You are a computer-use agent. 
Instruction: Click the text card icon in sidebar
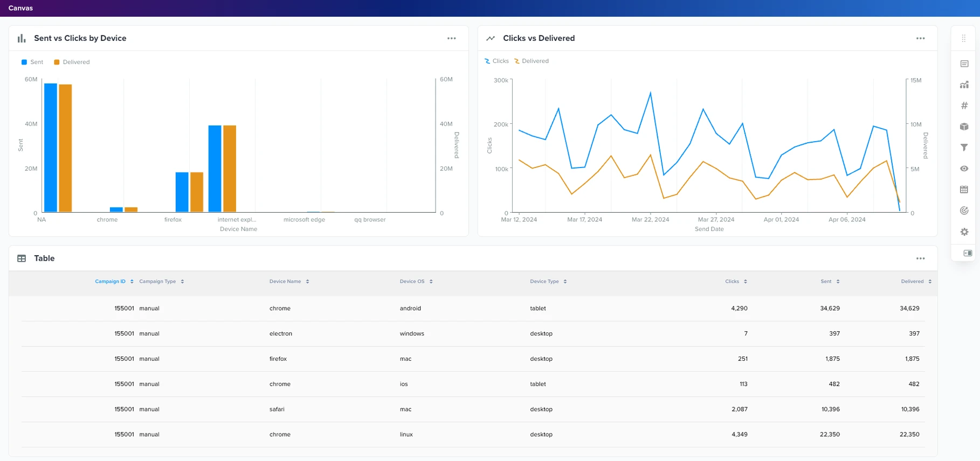click(964, 64)
